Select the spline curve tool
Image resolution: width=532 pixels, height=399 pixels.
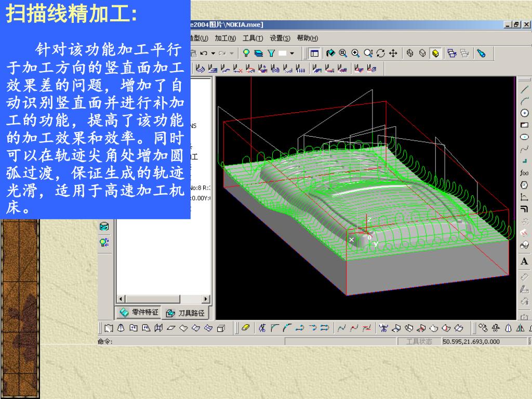[525, 149]
